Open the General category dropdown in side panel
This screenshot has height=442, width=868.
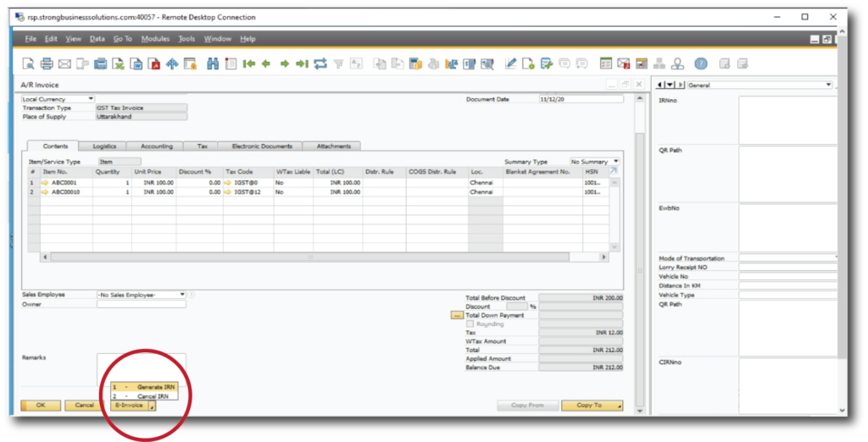coord(828,85)
